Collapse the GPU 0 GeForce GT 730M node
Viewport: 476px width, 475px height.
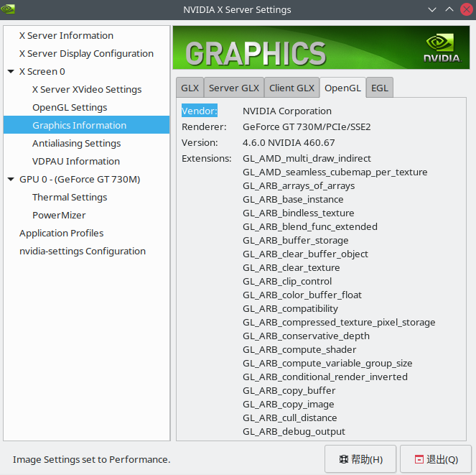coord(11,179)
